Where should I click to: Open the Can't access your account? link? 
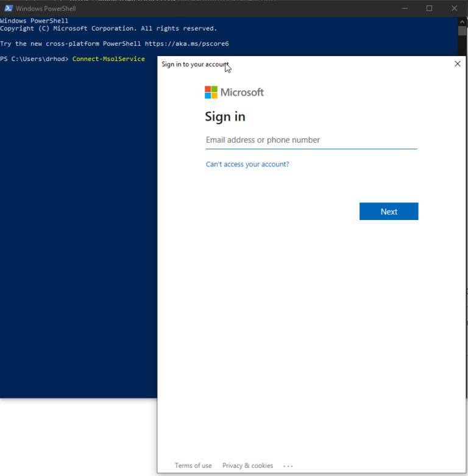point(247,165)
